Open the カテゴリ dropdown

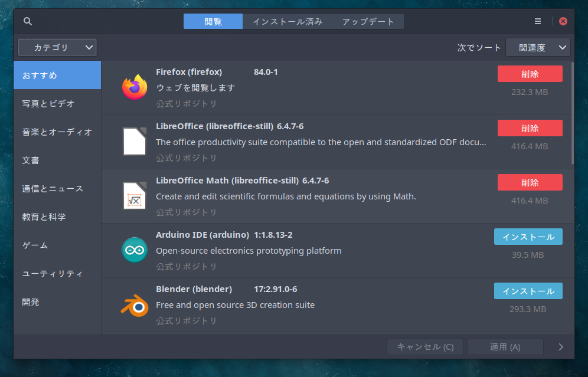click(x=57, y=48)
